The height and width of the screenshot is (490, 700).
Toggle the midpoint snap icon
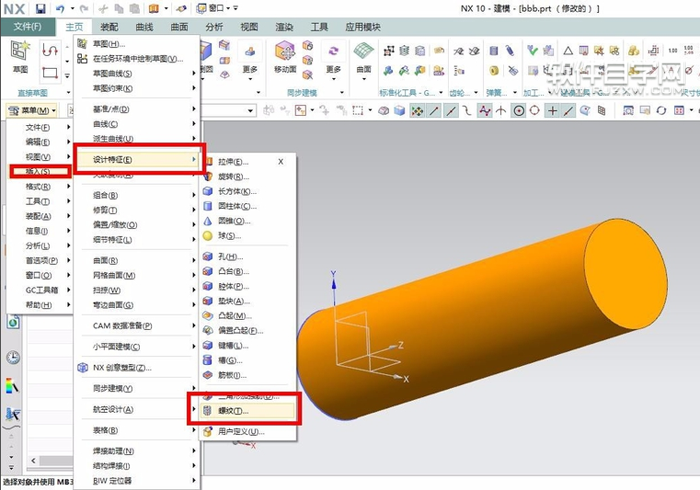click(451, 110)
